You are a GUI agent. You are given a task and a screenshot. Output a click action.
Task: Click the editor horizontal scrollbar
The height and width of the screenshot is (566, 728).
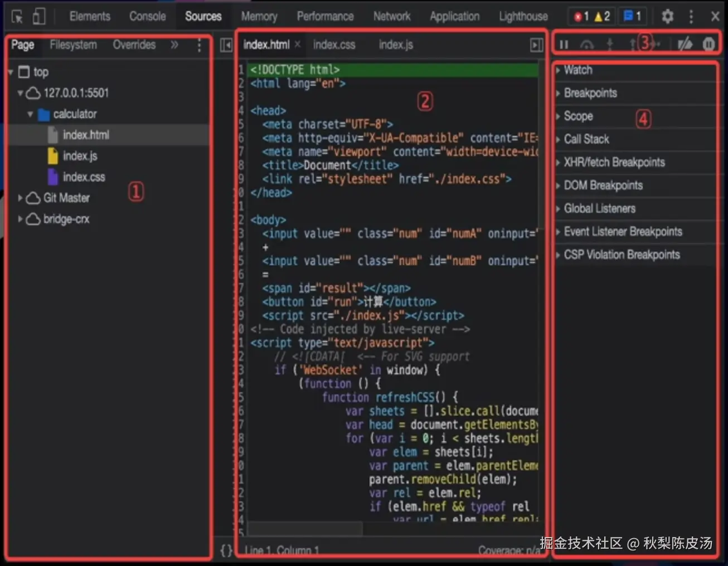[x=305, y=528]
